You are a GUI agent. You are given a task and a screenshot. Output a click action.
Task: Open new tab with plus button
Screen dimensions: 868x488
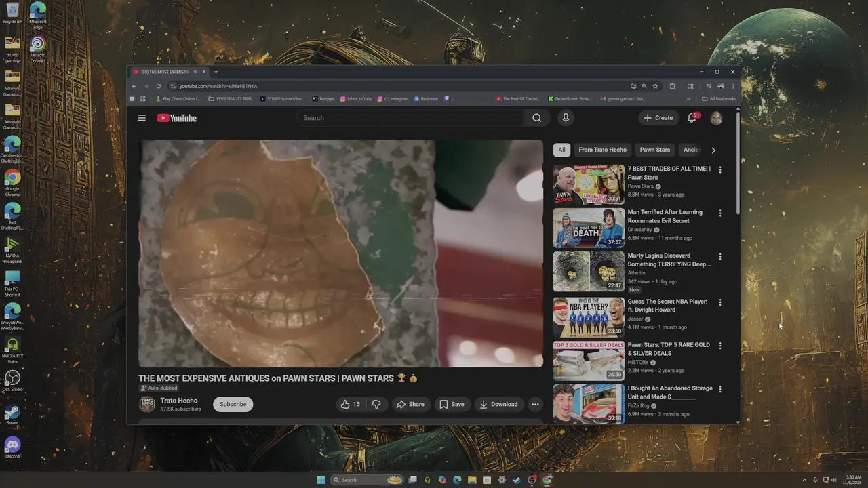pyautogui.click(x=216, y=72)
